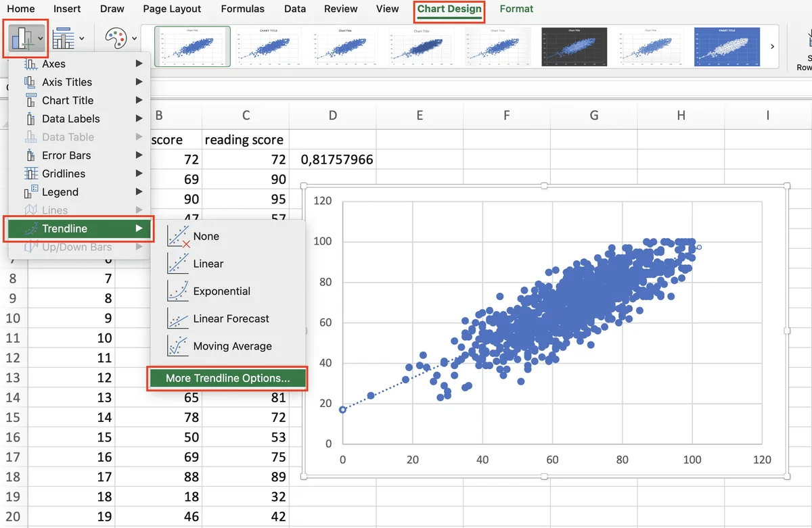Expand the Axis Titles submenu
This screenshot has width=812, height=528.
coord(79,82)
